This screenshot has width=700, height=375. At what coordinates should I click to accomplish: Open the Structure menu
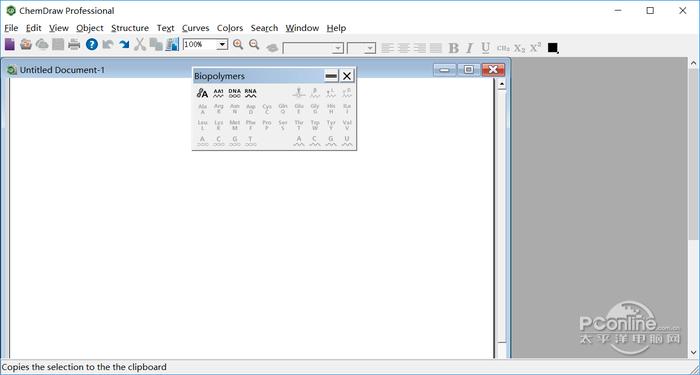pyautogui.click(x=130, y=28)
